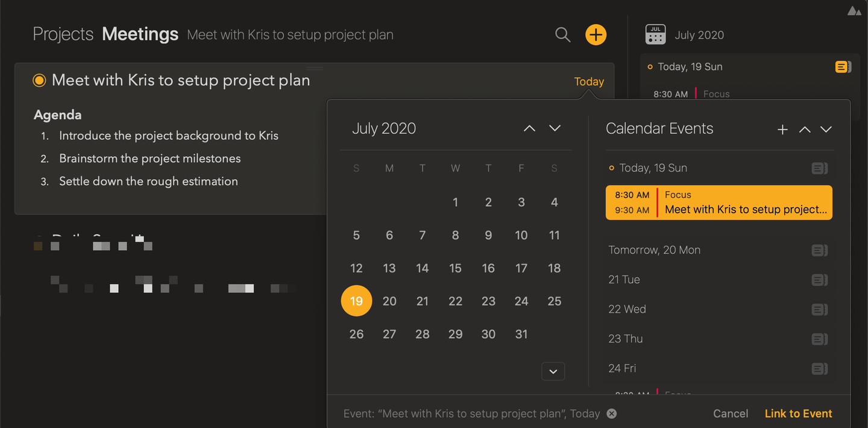Add a new calendar event with plus icon

(782, 129)
